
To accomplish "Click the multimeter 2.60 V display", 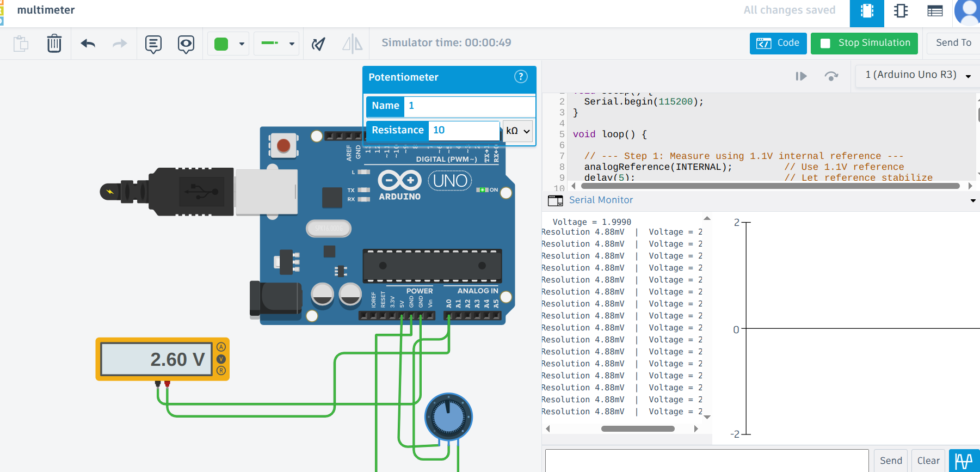I will 157,359.
